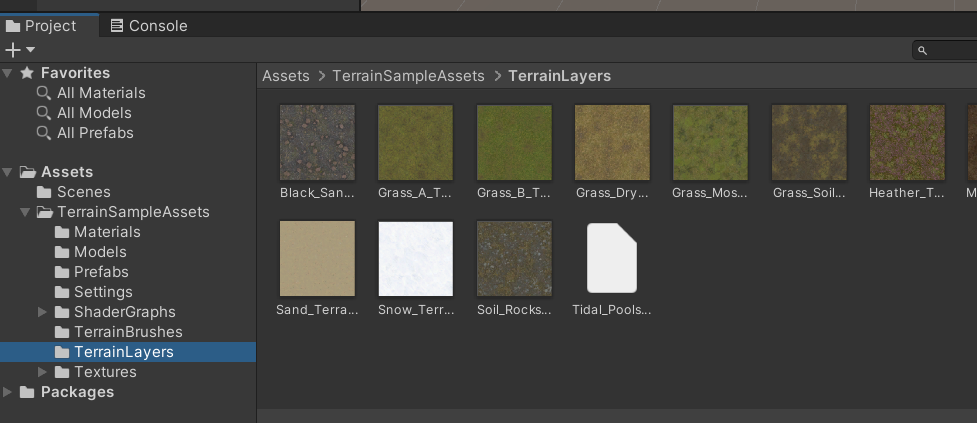The height and width of the screenshot is (423, 977).
Task: Select the Grass_B_T... terrain layer thumbnail
Action: click(514, 142)
